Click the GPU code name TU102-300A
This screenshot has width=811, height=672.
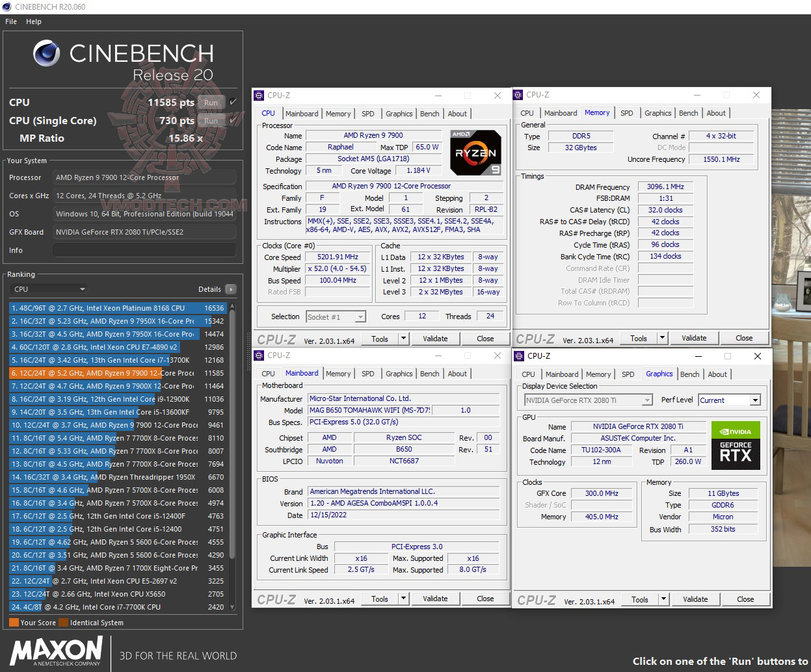coord(601,450)
